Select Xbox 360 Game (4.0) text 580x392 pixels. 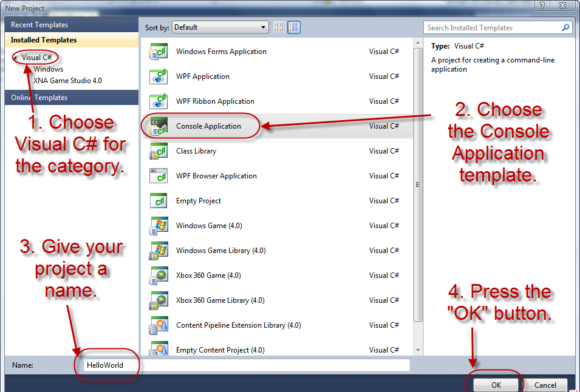coord(209,275)
